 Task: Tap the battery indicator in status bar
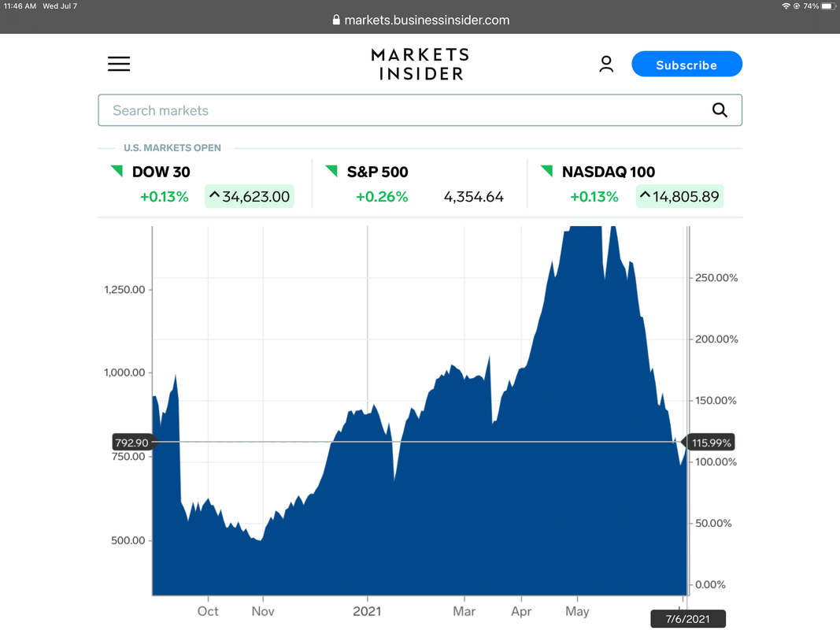tap(829, 6)
